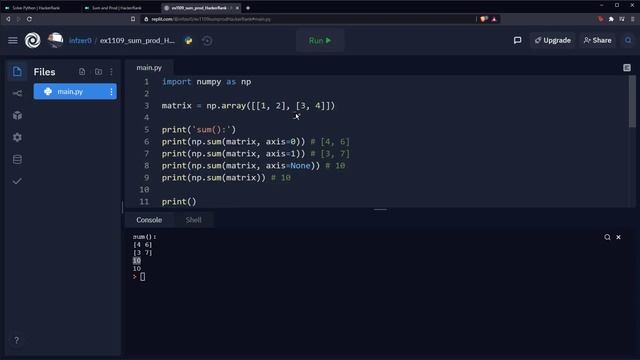Image resolution: width=640 pixels, height=360 pixels.
Task: Reload the page
Action: point(29,19)
